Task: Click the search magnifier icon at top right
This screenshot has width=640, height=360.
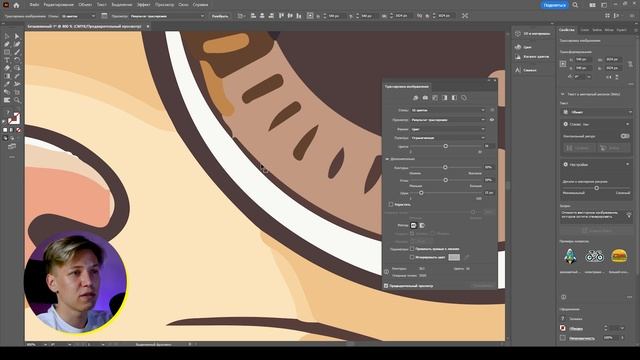Action: [x=575, y=5]
